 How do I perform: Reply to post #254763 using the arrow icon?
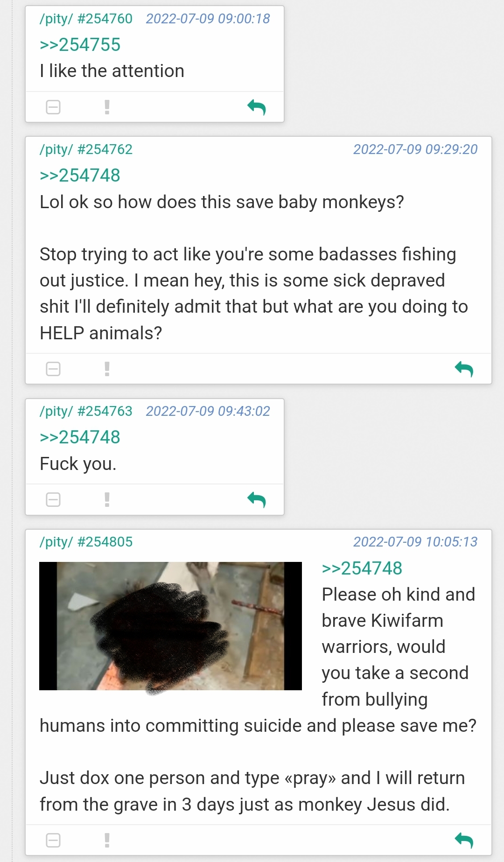click(257, 500)
